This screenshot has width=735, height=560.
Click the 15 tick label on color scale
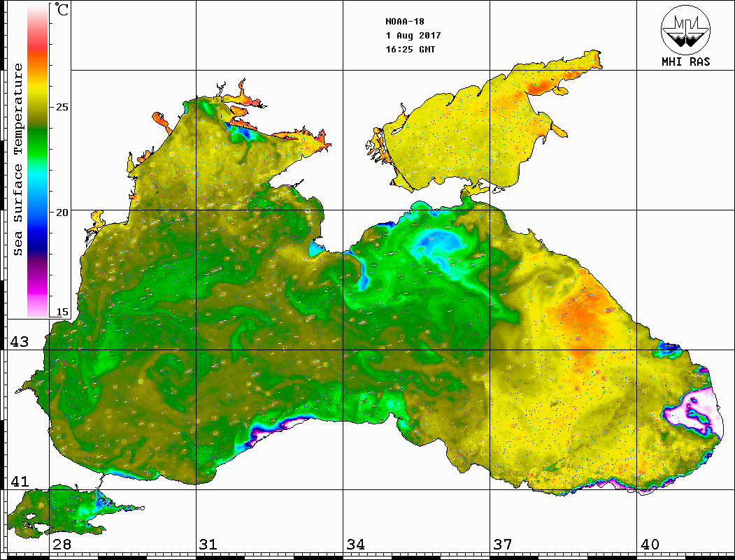point(62,312)
